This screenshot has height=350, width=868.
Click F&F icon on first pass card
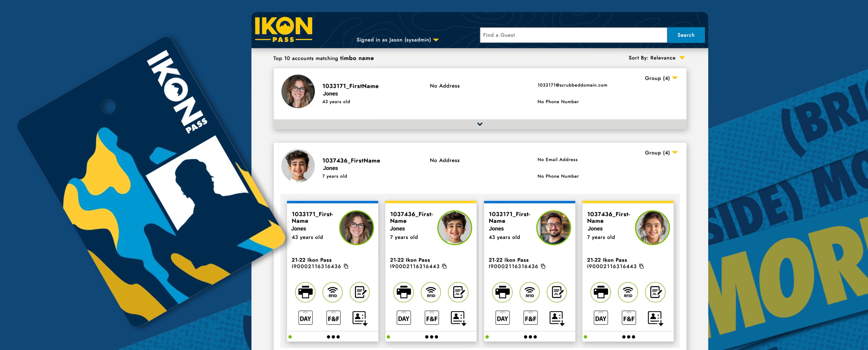pos(333,318)
